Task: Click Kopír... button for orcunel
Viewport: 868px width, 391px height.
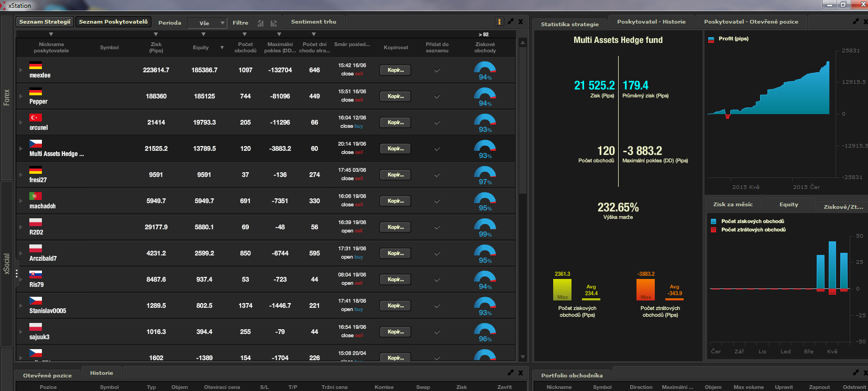Action: click(395, 122)
